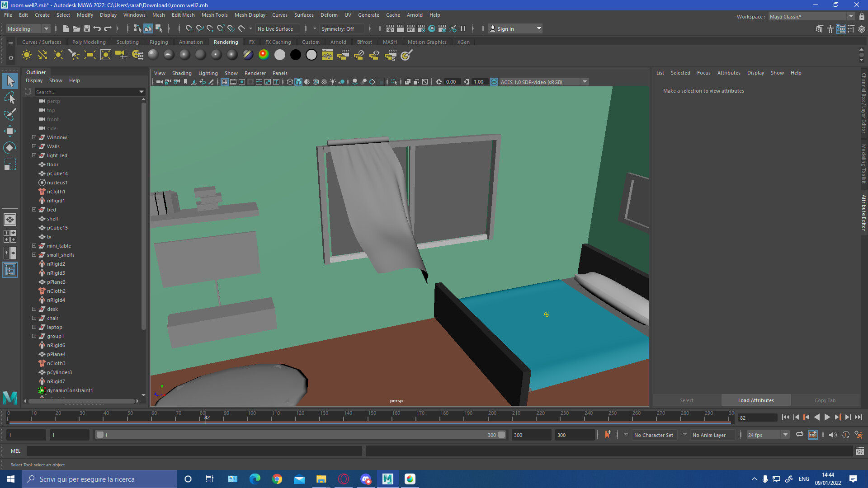Image resolution: width=868 pixels, height=488 pixels.
Task: Choose the Move tool in toolbox
Action: coord(10,131)
